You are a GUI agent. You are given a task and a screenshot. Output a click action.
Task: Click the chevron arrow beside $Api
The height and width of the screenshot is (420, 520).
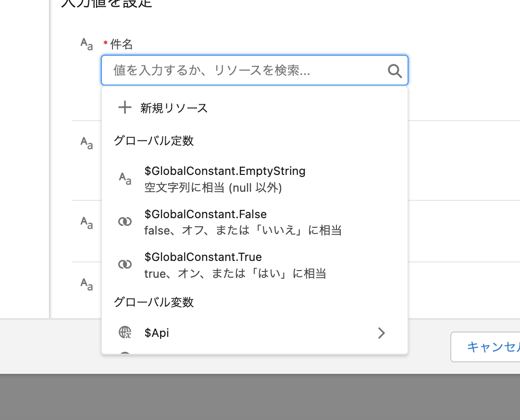coord(381,333)
